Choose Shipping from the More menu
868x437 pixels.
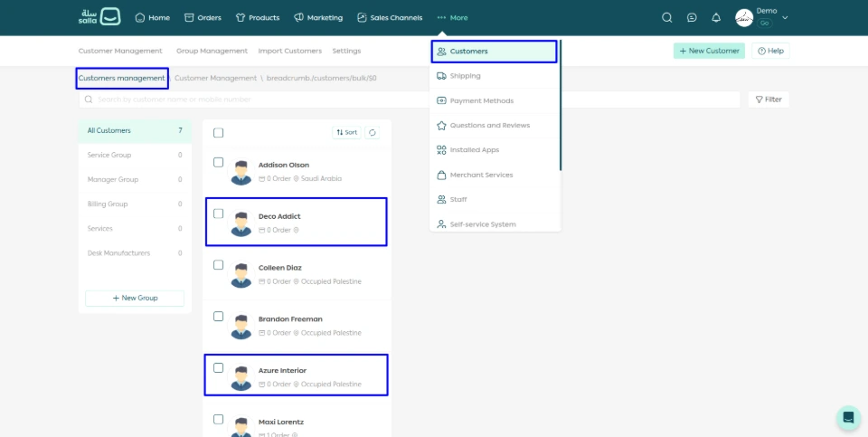click(465, 76)
